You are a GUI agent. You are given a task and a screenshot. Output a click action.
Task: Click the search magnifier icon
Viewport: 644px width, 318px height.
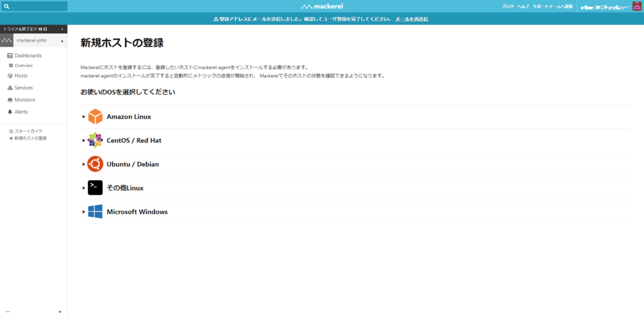point(6,6)
